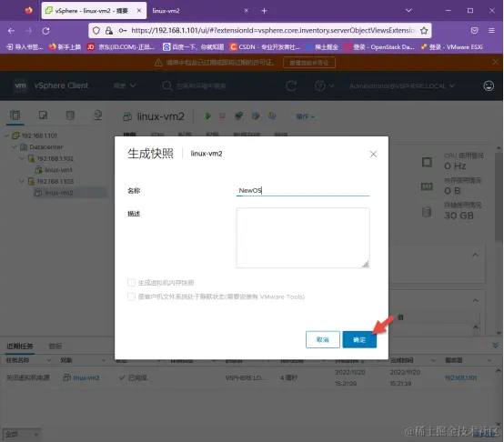Switch to the Alarms (警报) tab
This screenshot has height=442, width=504.
(55, 346)
